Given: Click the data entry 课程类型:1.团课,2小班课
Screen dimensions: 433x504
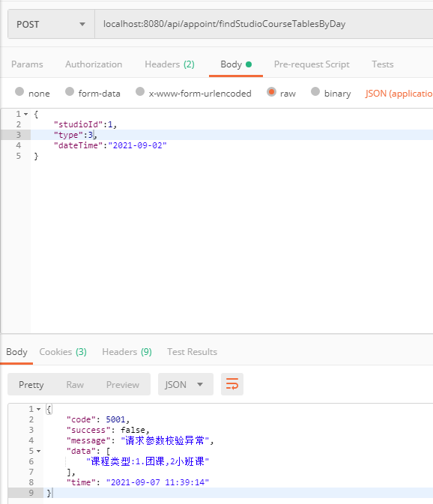Looking at the screenshot, I should coord(148,461).
